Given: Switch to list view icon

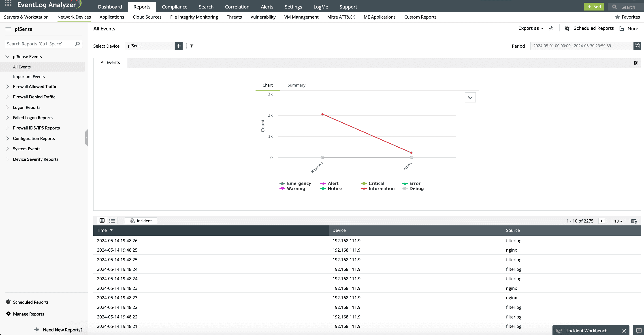Looking at the screenshot, I should click(x=112, y=221).
